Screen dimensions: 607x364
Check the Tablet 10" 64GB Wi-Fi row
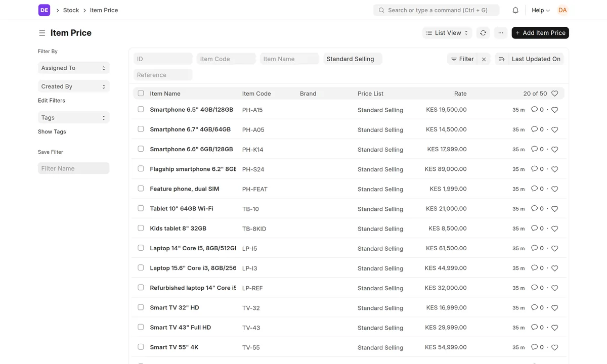click(x=141, y=208)
